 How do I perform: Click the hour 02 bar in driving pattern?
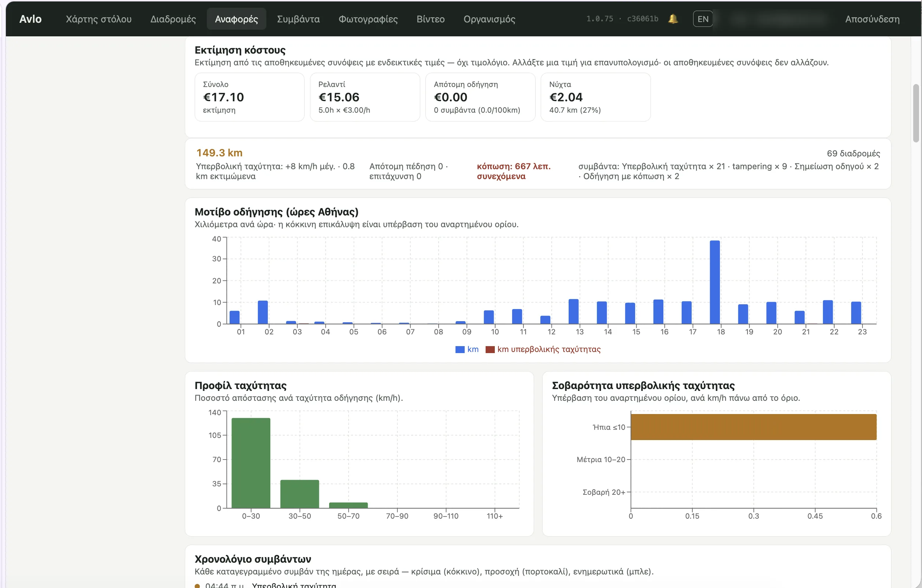263,312
